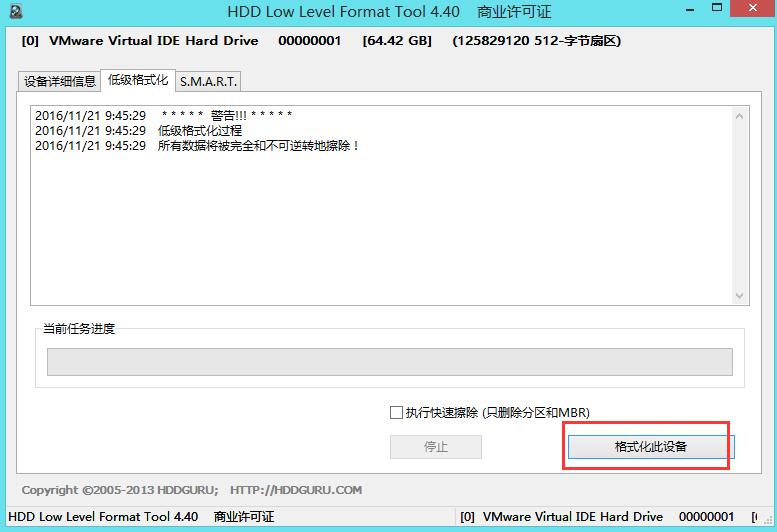Click the log scrollbar down arrow

click(739, 296)
